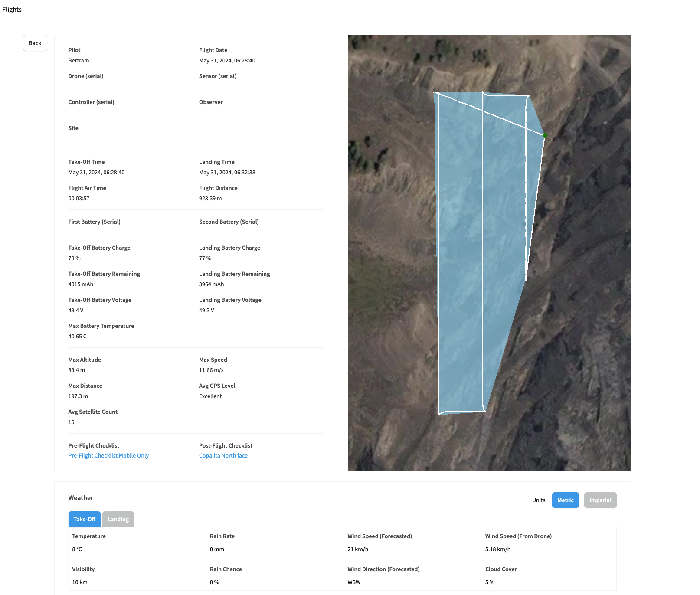Select take-off battery charge 78 %
This screenshot has width=700, height=595.
pyautogui.click(x=74, y=258)
